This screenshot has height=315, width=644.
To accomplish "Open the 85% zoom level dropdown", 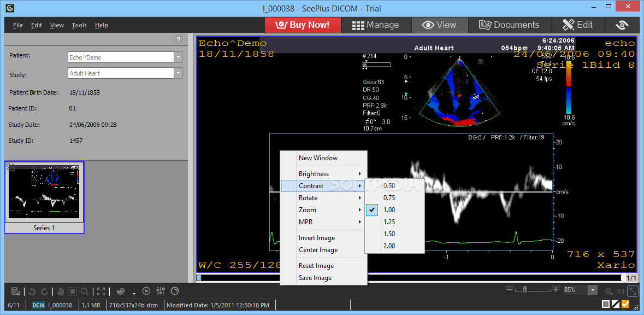I will click(592, 290).
